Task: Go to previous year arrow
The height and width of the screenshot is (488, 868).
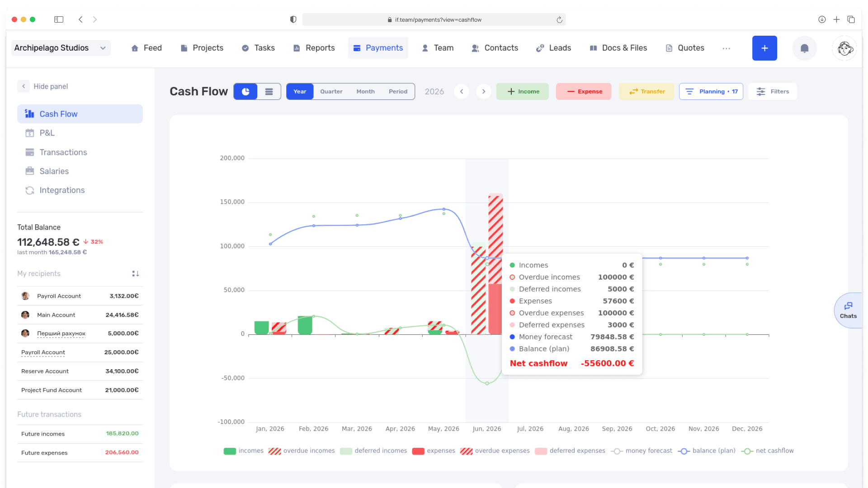Action: [462, 91]
